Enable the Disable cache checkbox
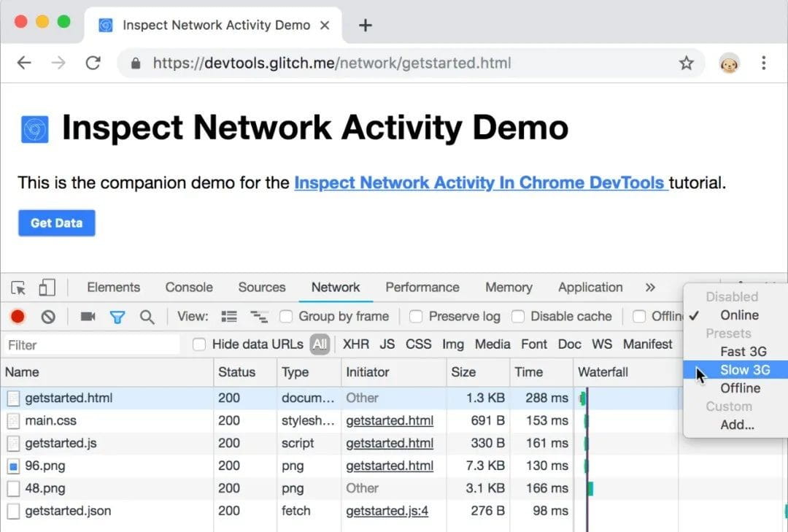 (x=518, y=317)
